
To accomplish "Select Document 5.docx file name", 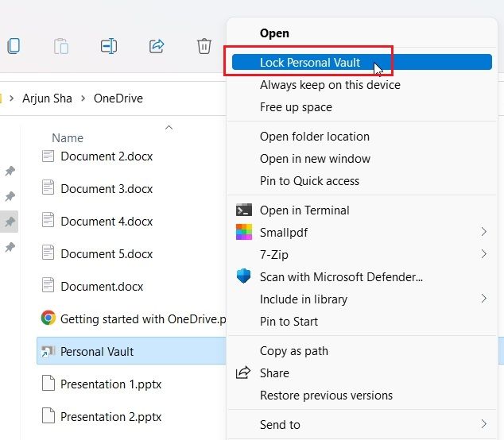I will 107,253.
